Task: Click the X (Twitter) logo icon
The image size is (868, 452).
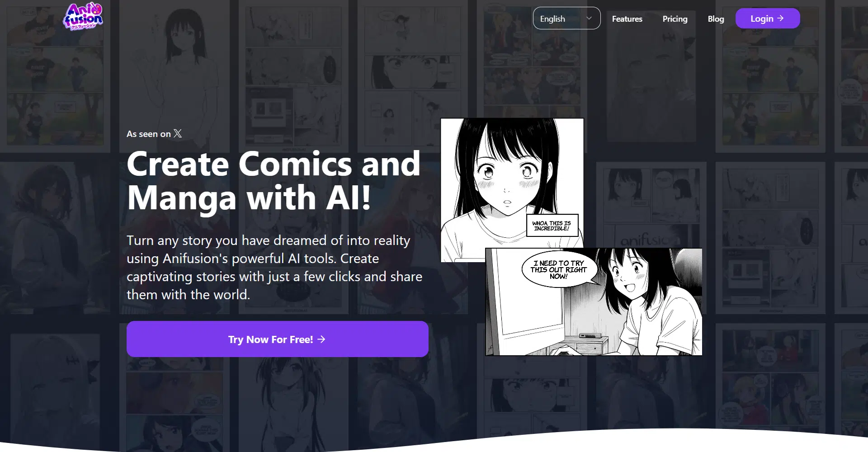Action: tap(178, 133)
